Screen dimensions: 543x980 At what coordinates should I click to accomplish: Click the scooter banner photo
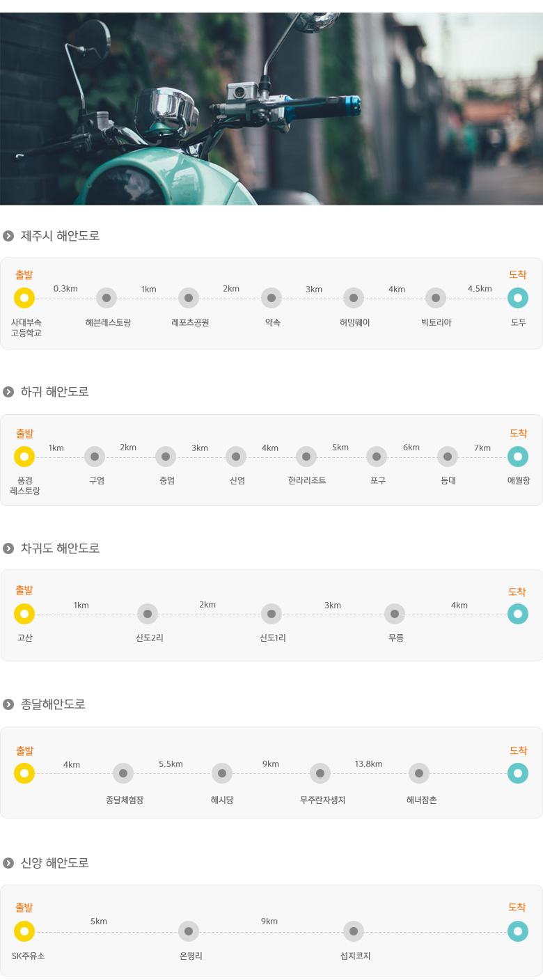[271, 109]
